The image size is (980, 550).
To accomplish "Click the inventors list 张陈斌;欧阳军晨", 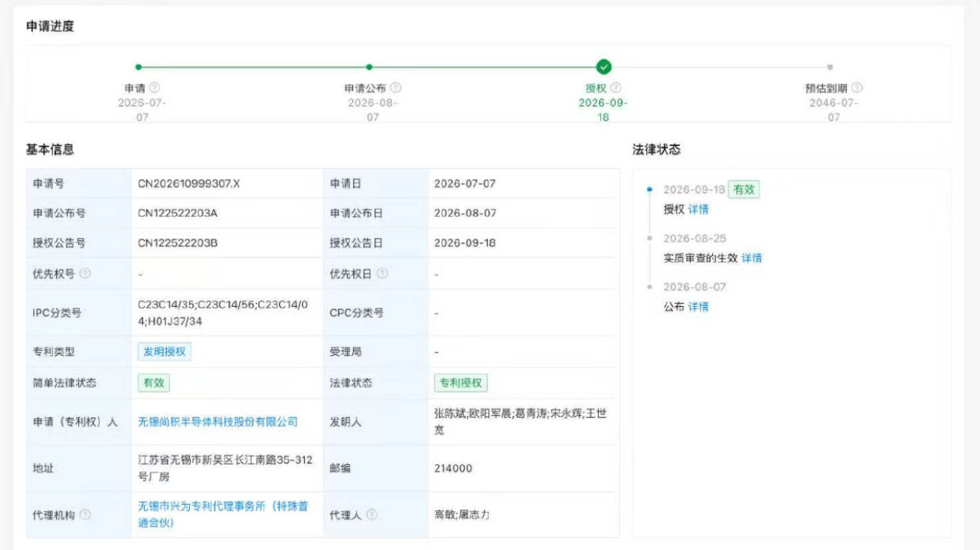I will [x=521, y=421].
